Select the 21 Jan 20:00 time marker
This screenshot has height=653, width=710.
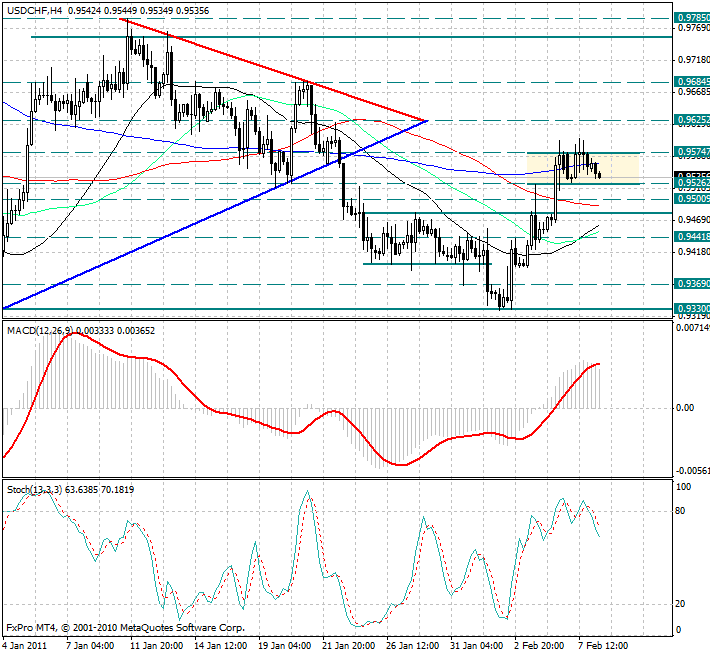tap(350, 645)
